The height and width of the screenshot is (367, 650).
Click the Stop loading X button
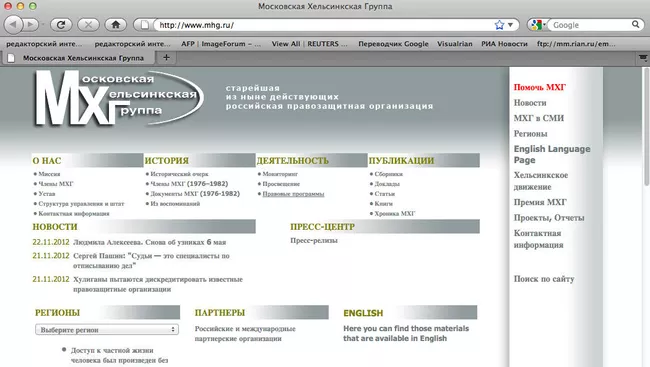(x=88, y=25)
